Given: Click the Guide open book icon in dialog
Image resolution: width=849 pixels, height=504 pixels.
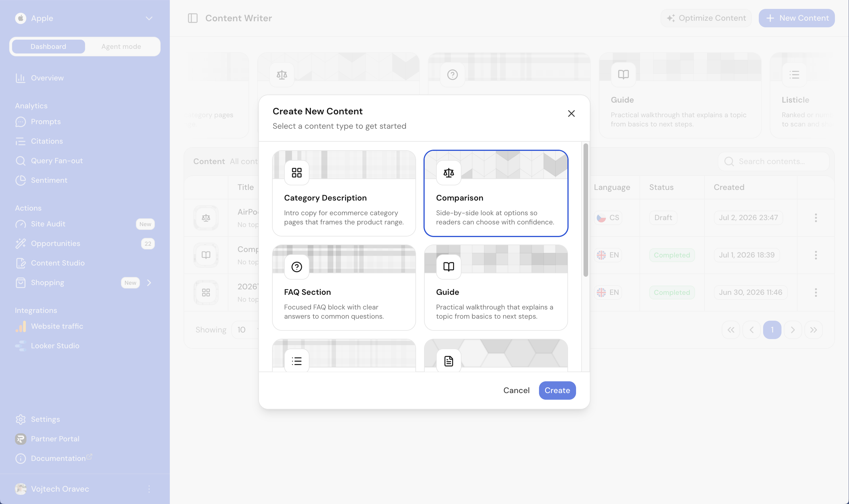Looking at the screenshot, I should pyautogui.click(x=448, y=267).
